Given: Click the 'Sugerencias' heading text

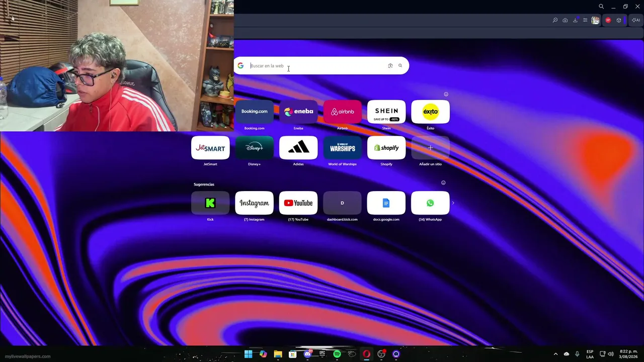Looking at the screenshot, I should (204, 185).
